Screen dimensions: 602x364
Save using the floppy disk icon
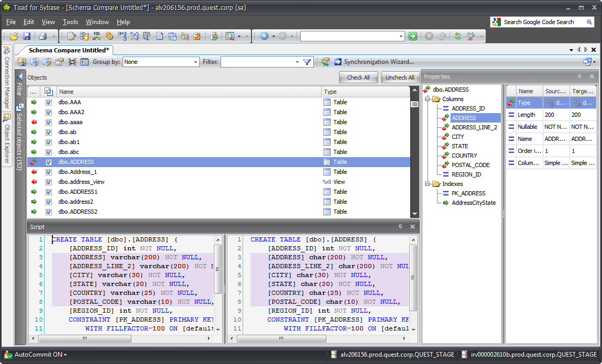tap(27, 37)
